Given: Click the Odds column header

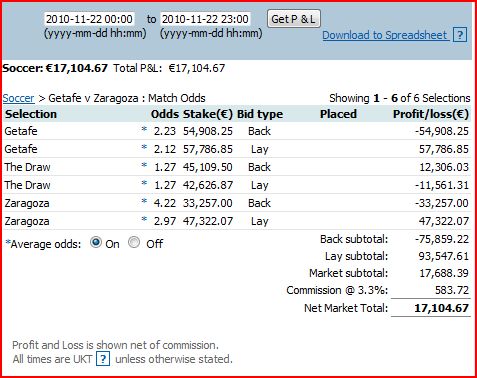Looking at the screenshot, I should click(165, 114).
